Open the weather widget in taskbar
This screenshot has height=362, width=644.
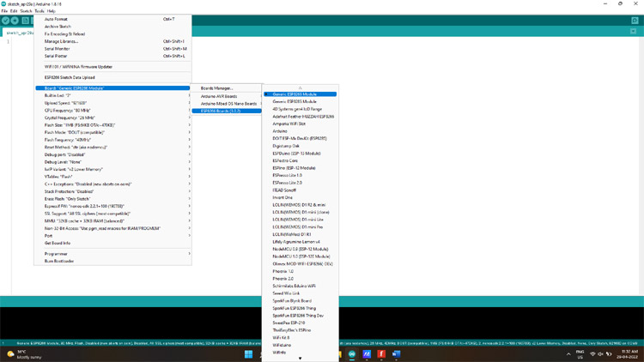click(24, 354)
